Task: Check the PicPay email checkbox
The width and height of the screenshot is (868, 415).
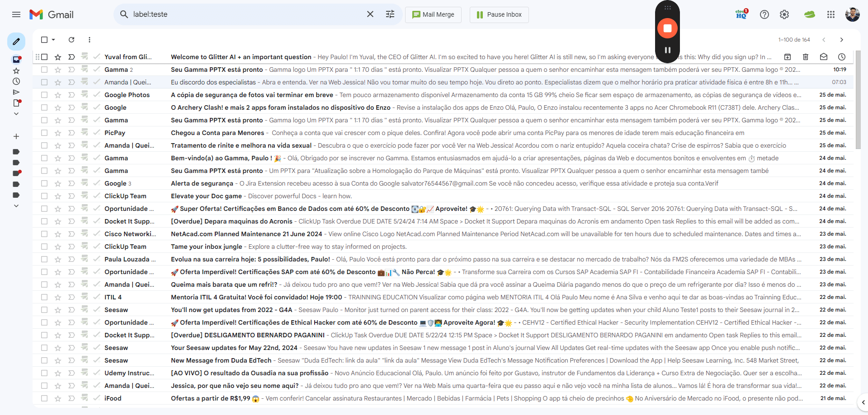Action: [x=44, y=133]
